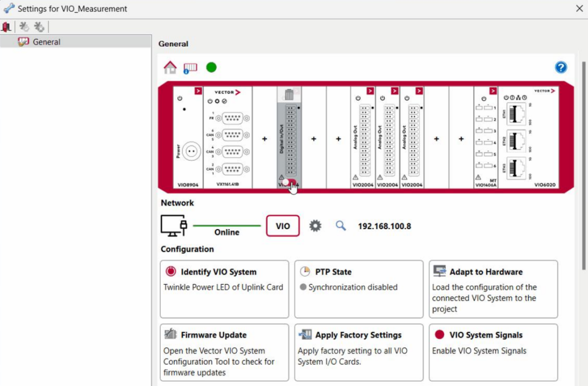Select the CAN 6/5 connector on VX1161.41B
Viewport: 588px width, 386px height.
(232, 135)
